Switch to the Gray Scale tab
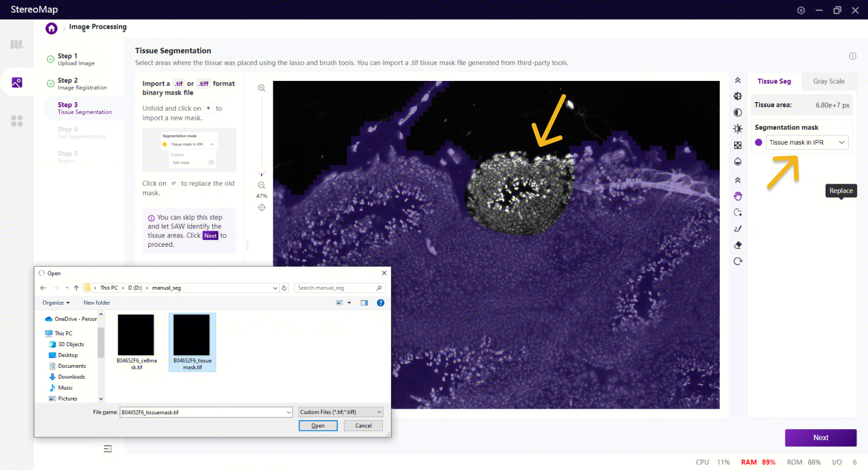The height and width of the screenshot is (470, 868). [828, 81]
